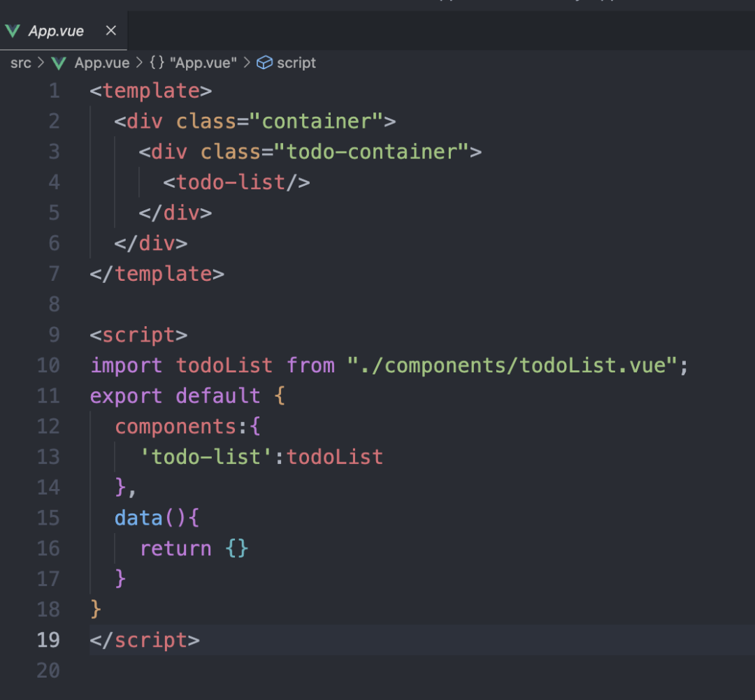Click line number 20 in the gutter
Viewport: 755px width, 700px height.
click(x=48, y=671)
